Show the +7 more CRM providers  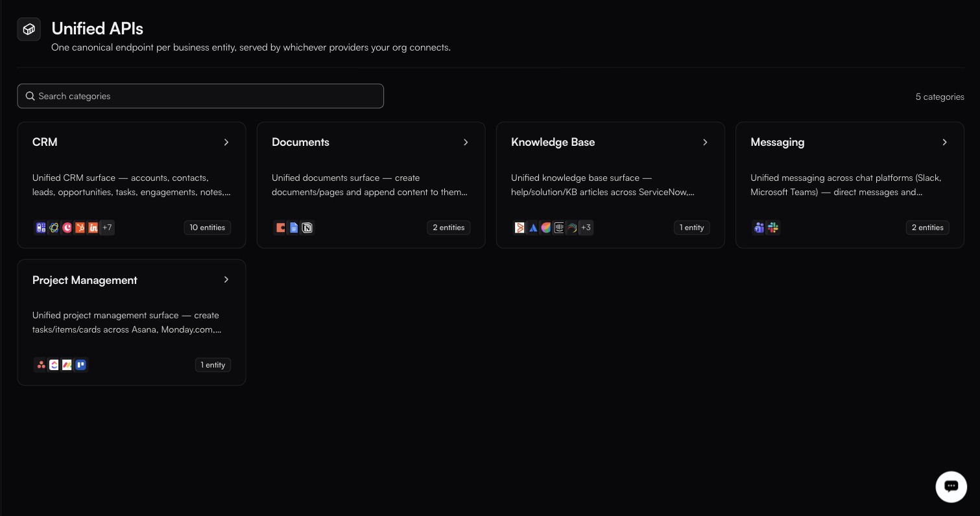[107, 228]
